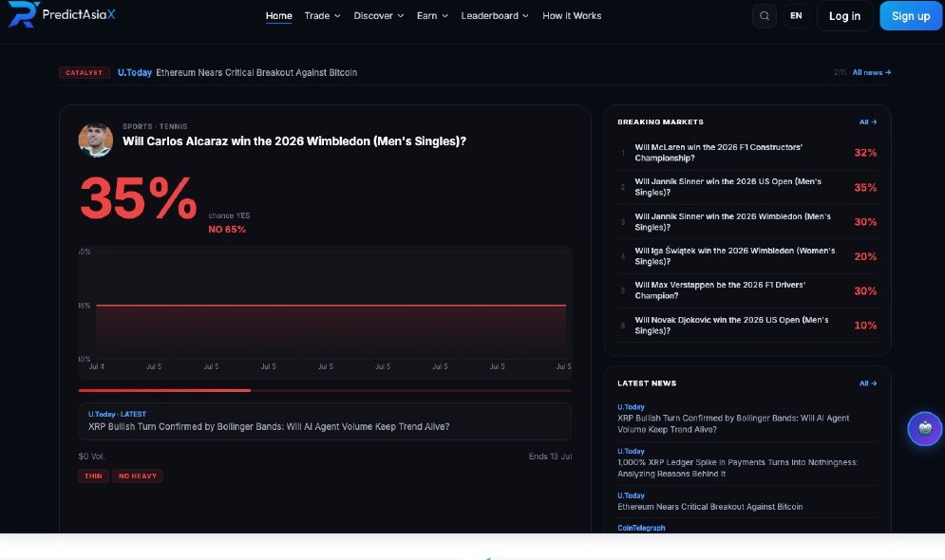Click 10% odds for Djokovic market

[865, 326]
